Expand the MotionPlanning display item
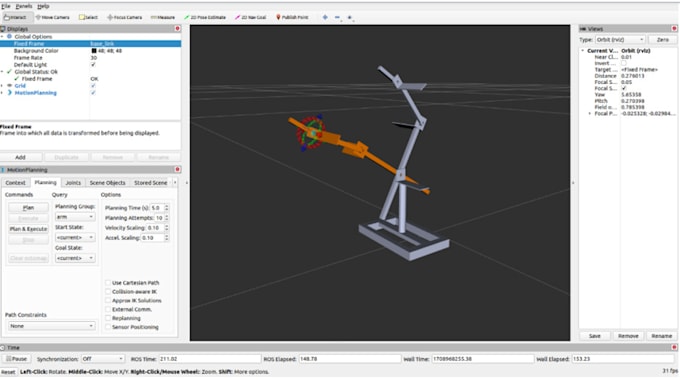The image size is (680, 380). 2,93
